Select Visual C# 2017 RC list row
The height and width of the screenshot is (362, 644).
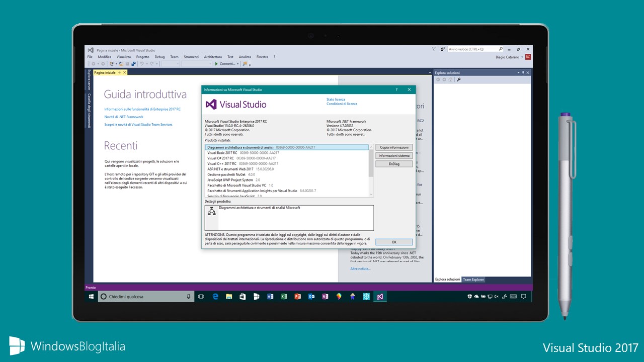[x=287, y=158]
